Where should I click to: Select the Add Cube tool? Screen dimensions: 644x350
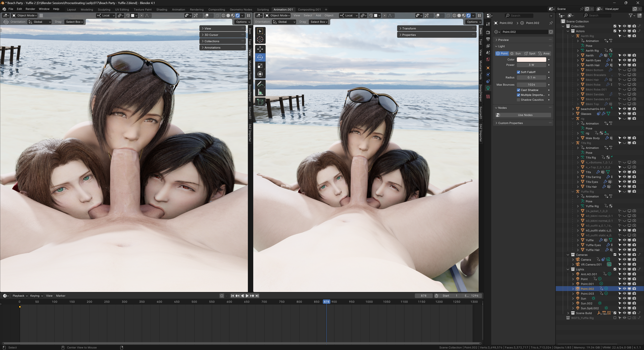(x=260, y=102)
